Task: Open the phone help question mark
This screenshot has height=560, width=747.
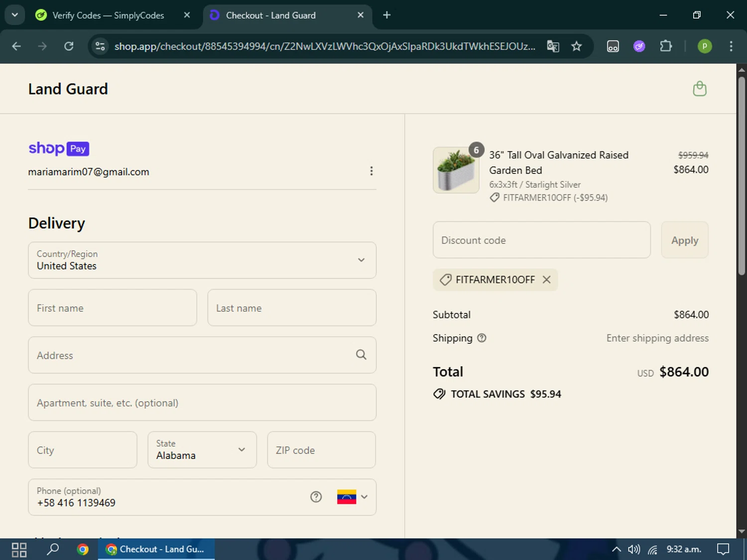Action: [316, 497]
